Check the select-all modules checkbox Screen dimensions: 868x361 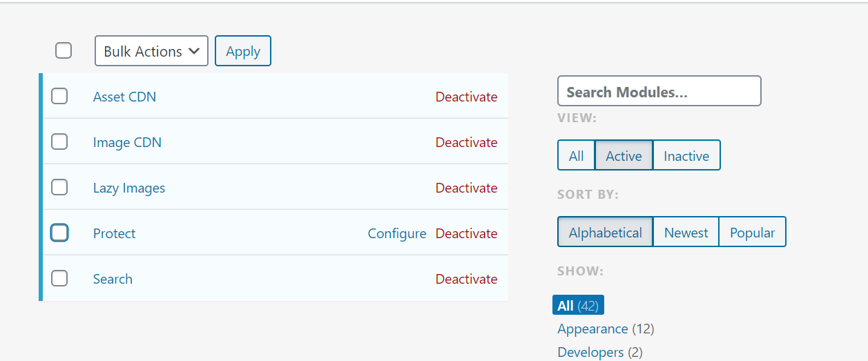(64, 50)
